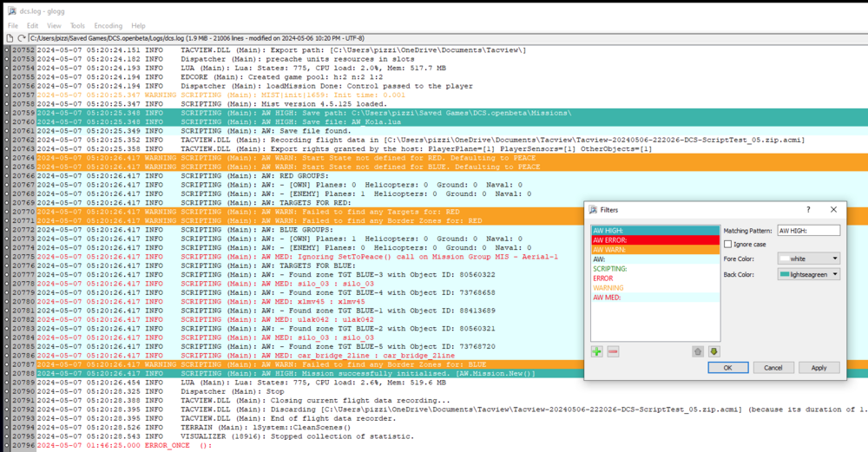Click the Matching Pattern input field

[x=809, y=231]
